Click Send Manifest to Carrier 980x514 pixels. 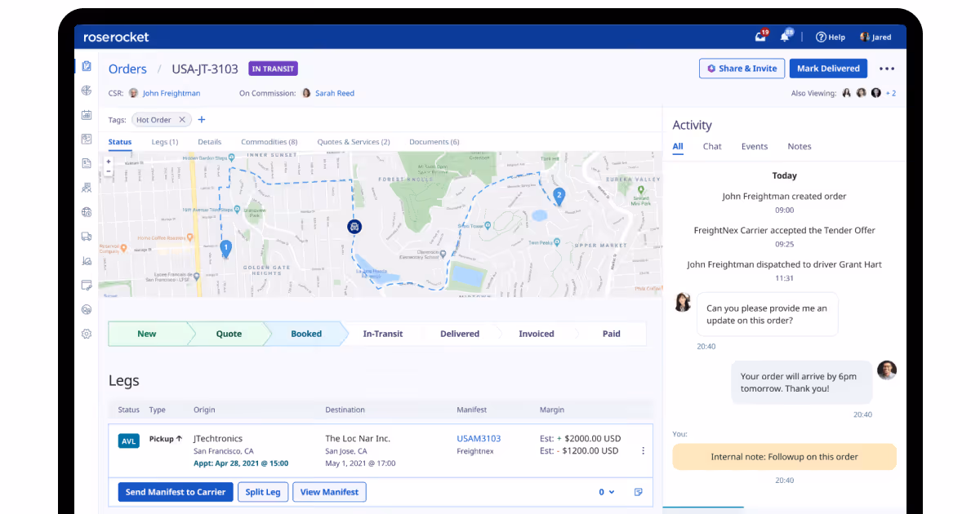click(176, 492)
